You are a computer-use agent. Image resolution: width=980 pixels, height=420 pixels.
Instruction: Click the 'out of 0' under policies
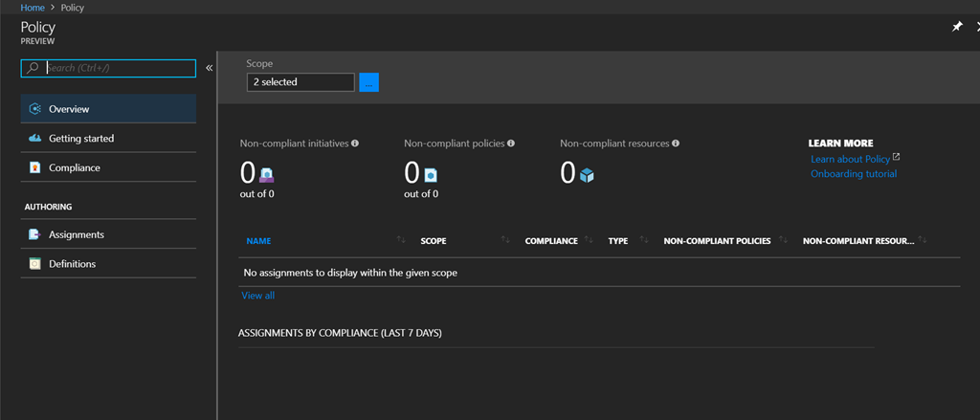[421, 194]
